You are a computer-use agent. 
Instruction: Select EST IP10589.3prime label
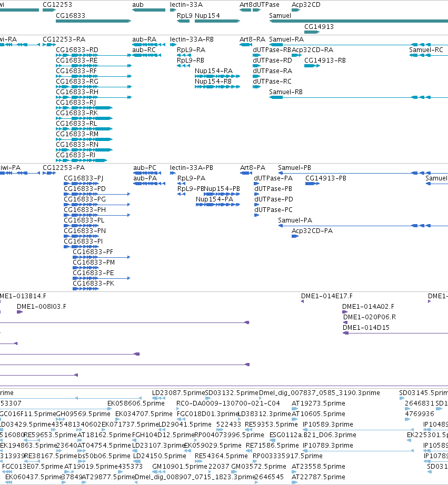point(327,425)
